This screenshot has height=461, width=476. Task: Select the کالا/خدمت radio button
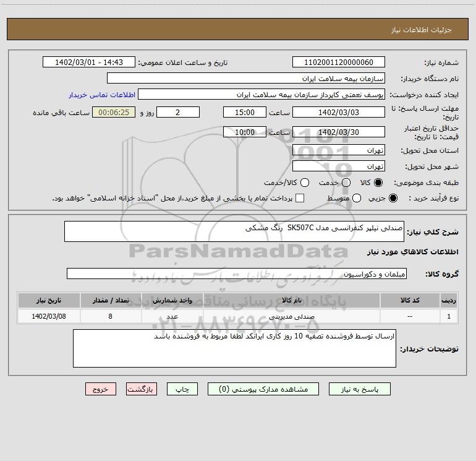tap(305, 183)
